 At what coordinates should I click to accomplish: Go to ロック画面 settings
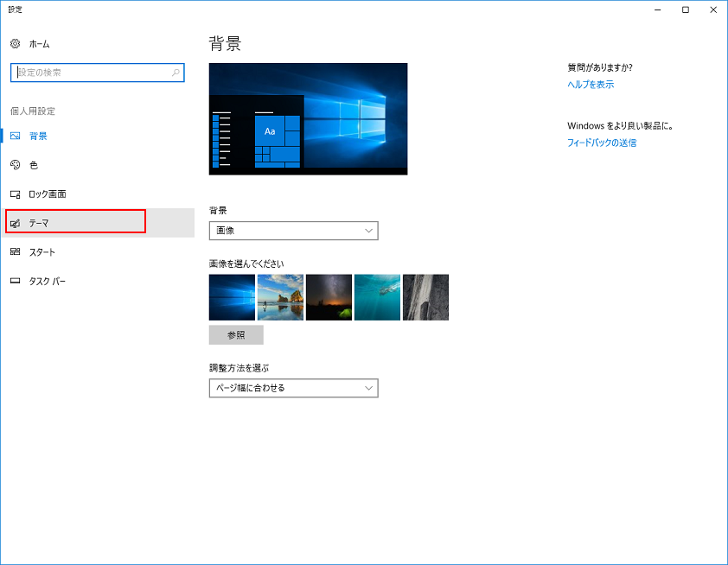[48, 194]
